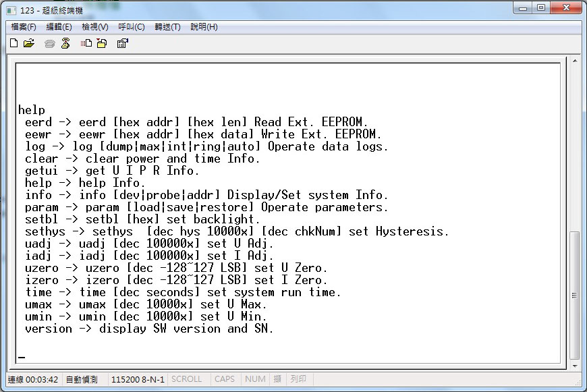The image size is (587, 392).
Task: Click the 自動偵測 status bar entry
Action: pos(82,380)
